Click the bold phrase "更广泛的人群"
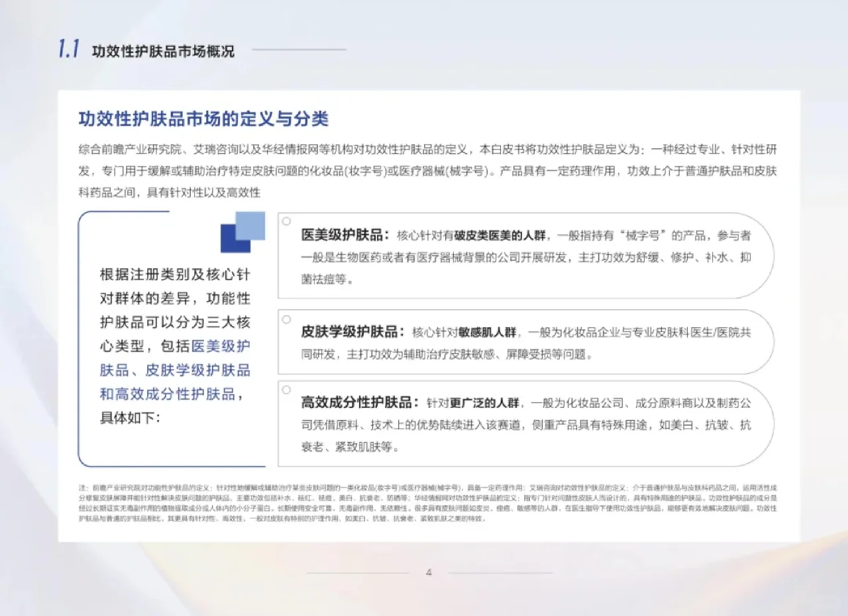The width and height of the screenshot is (848, 616). click(486, 403)
